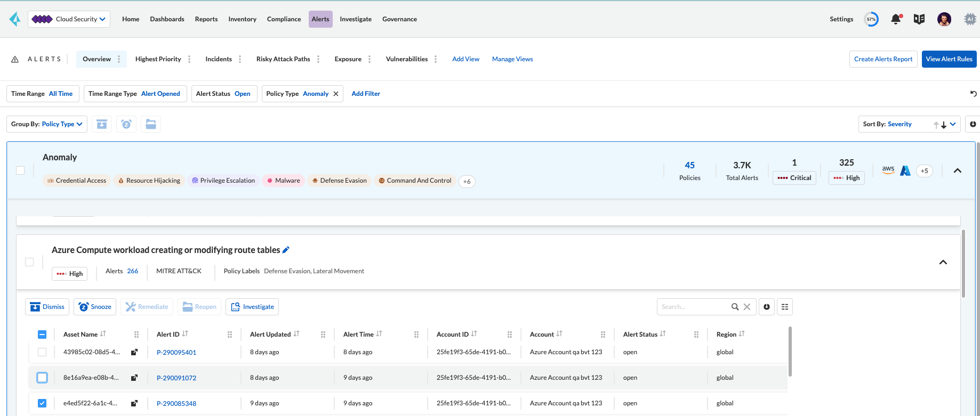The width and height of the screenshot is (980, 416).
Task: Switch to the Risky Attack Paths view
Action: [x=283, y=59]
